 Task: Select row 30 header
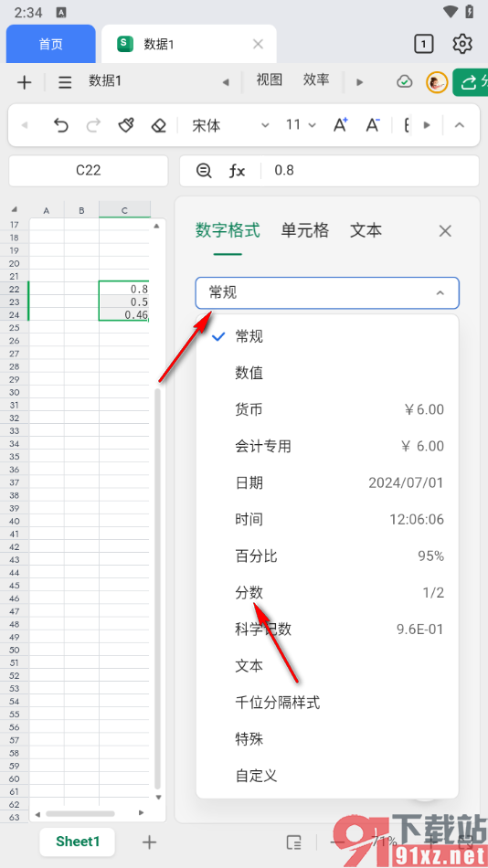point(15,393)
